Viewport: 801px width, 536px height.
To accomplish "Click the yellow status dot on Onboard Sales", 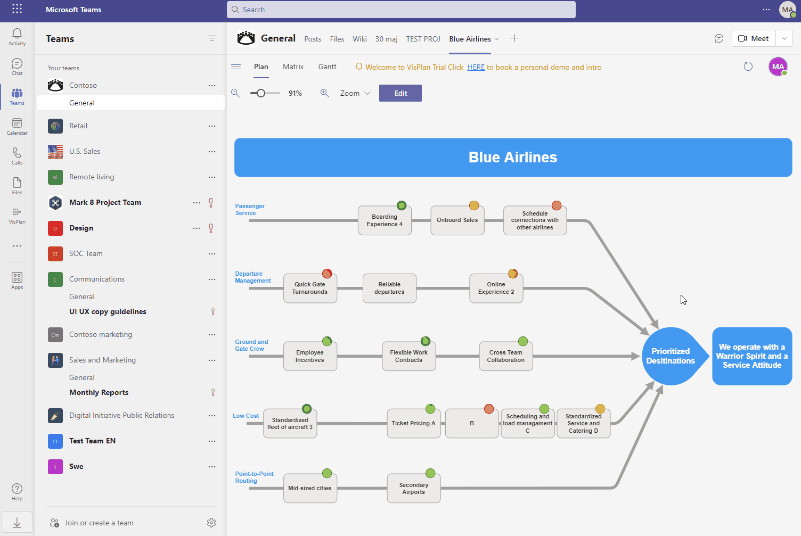I will click(474, 205).
